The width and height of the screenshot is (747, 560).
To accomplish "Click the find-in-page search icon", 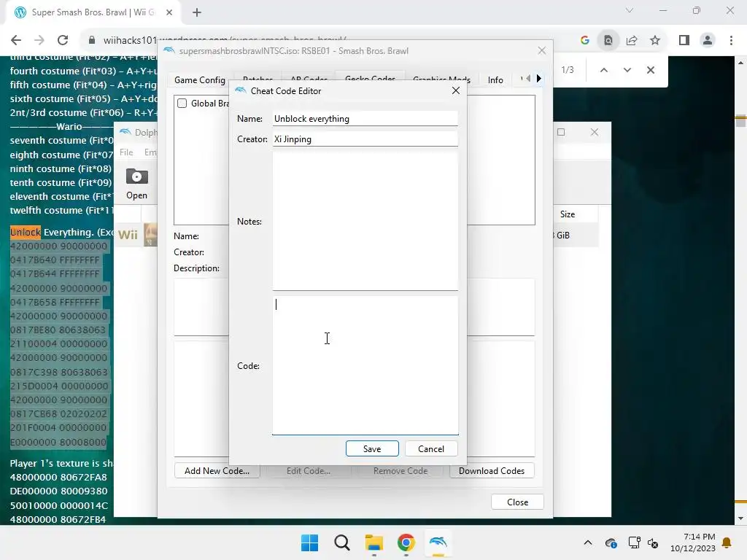I will (608, 40).
